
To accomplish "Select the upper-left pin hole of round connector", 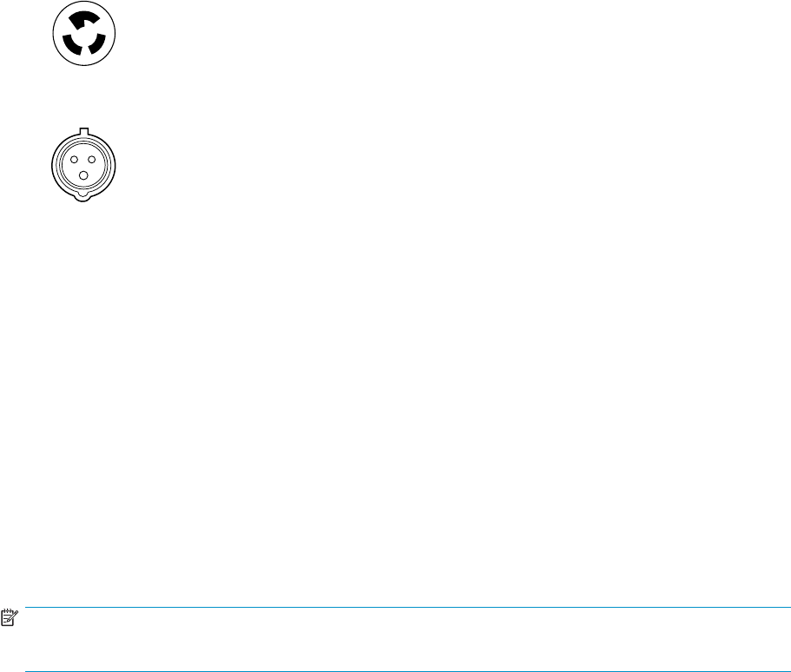I will (x=75, y=160).
